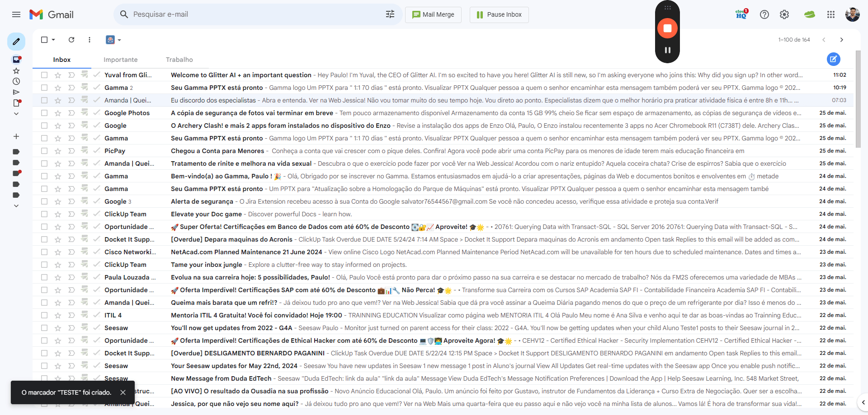Open the Google account profile avatar

[853, 14]
